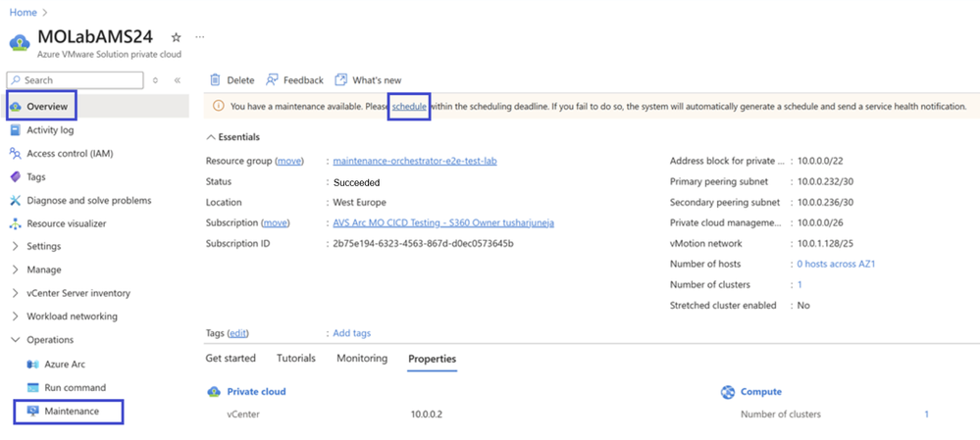Open the Monitoring tab
Viewport: 980px width, 440px height.
pyautogui.click(x=362, y=359)
